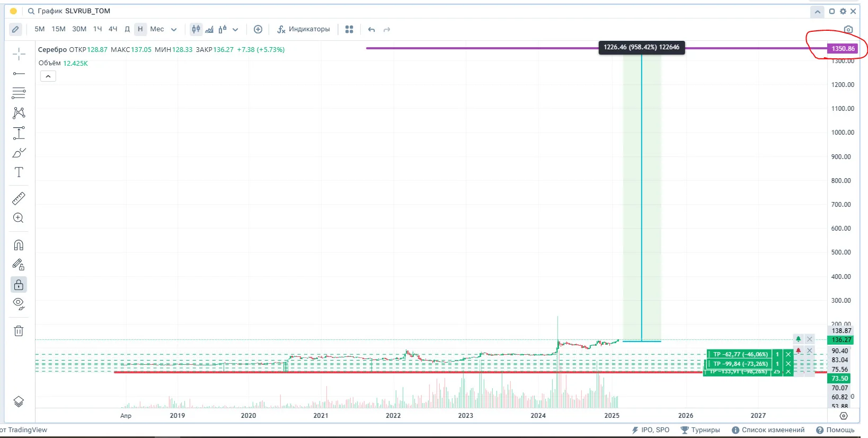The image size is (868, 438).
Task: Select the trend line drawing tool
Action: click(19, 73)
